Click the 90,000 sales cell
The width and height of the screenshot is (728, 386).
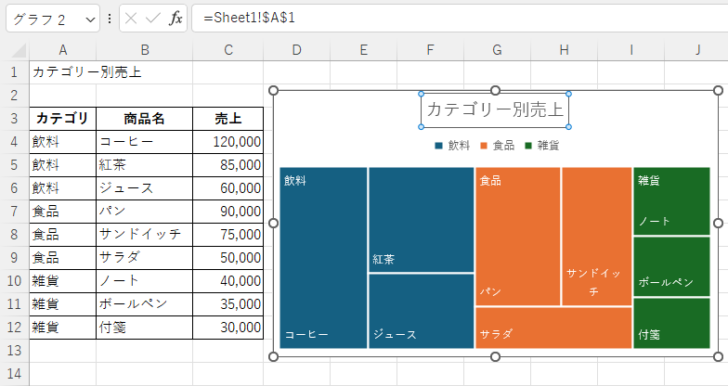tap(228, 211)
